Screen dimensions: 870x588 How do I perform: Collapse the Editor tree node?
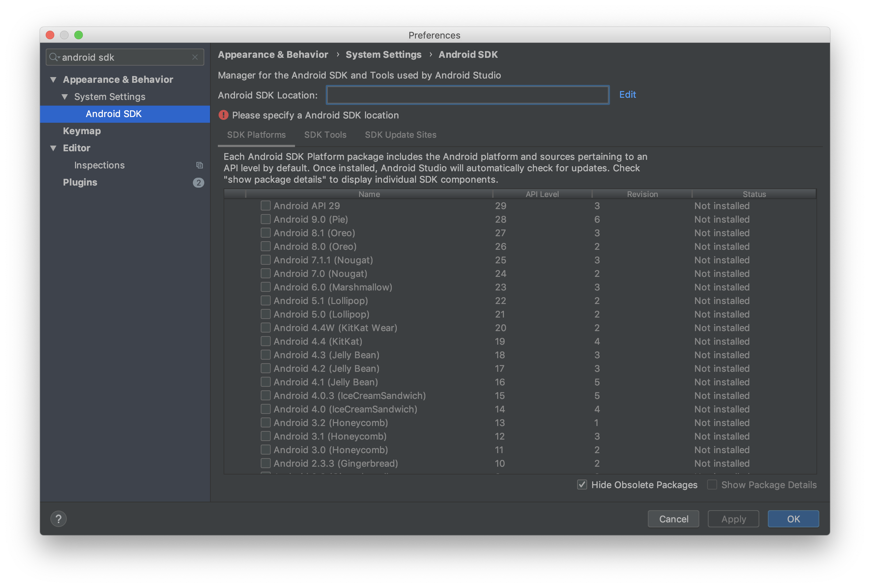(x=53, y=148)
